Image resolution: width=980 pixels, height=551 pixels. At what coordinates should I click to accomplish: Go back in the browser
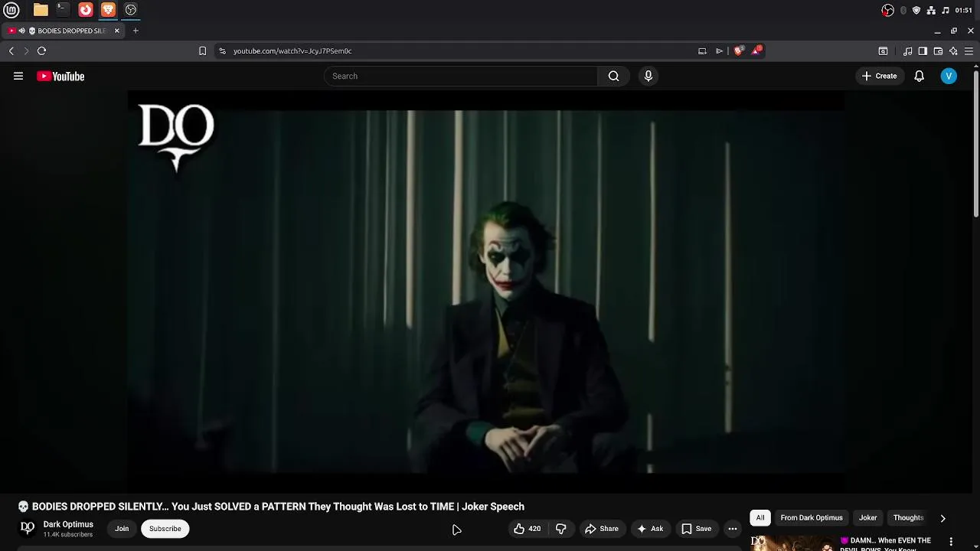[x=11, y=51]
